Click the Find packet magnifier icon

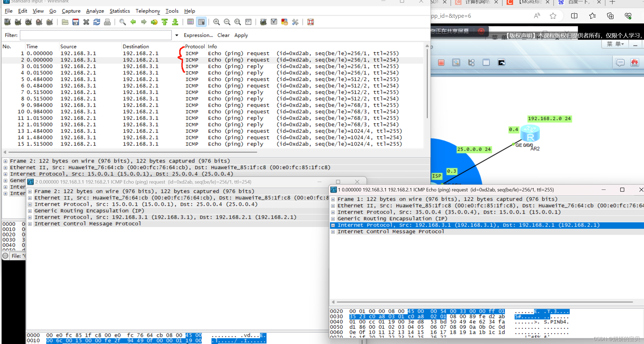pyautogui.click(x=123, y=22)
